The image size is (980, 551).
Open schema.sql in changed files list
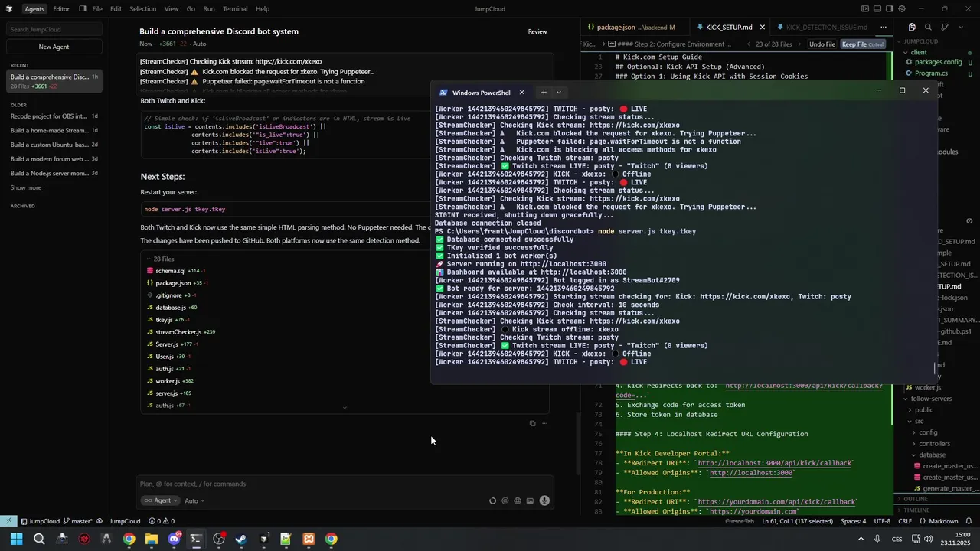[x=171, y=271]
